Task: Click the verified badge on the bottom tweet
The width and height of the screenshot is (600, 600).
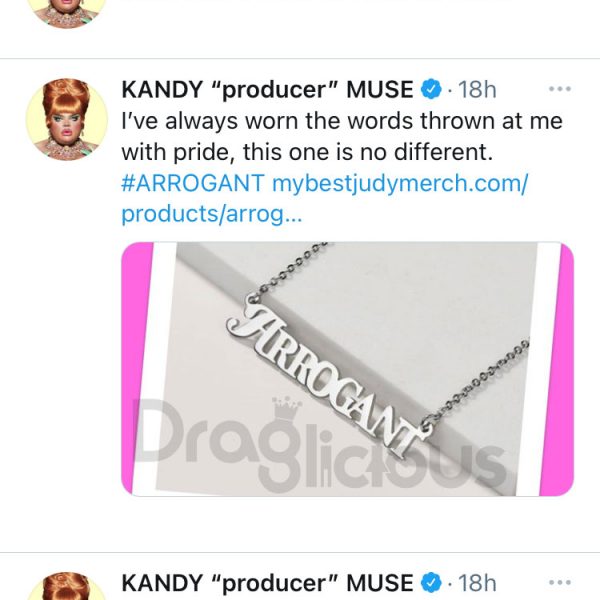Action: [431, 583]
